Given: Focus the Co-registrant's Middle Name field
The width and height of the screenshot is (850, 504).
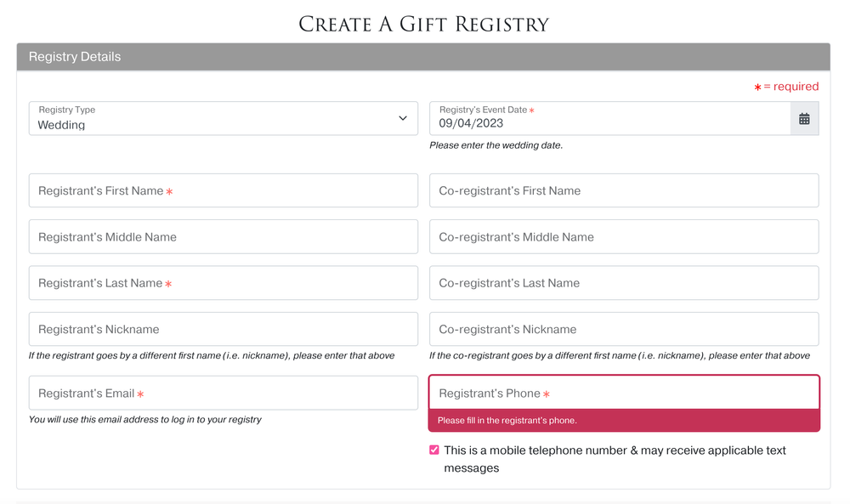Looking at the screenshot, I should (x=624, y=236).
